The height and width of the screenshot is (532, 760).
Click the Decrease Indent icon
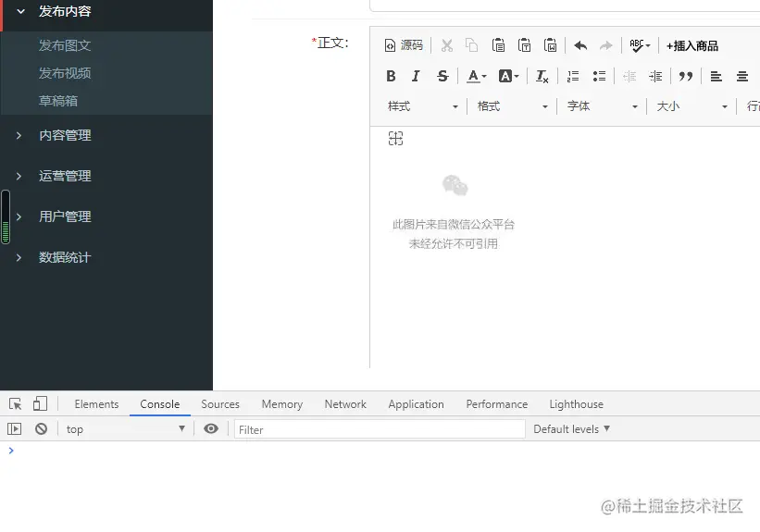click(629, 76)
